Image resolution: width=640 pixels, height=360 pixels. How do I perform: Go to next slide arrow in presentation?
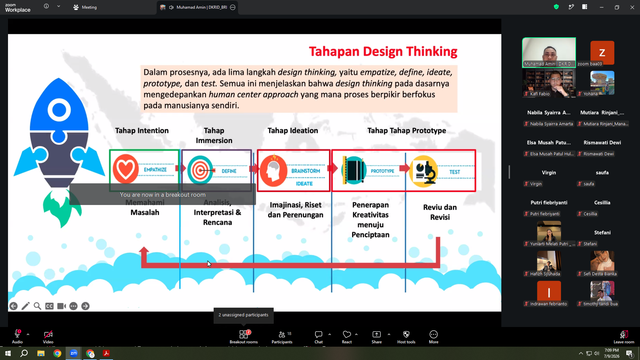tap(85, 306)
